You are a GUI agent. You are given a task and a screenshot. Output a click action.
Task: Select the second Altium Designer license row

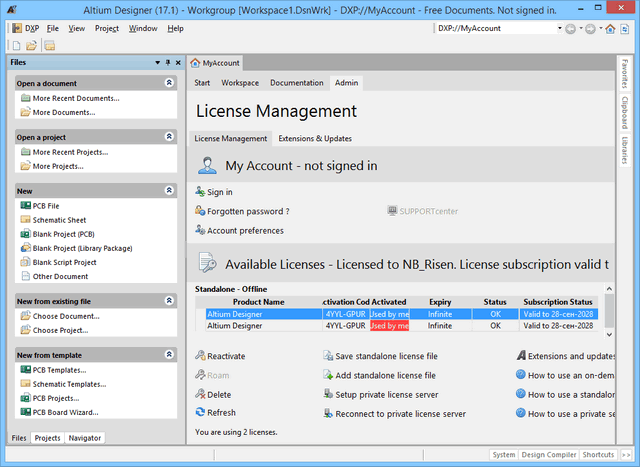(260, 326)
